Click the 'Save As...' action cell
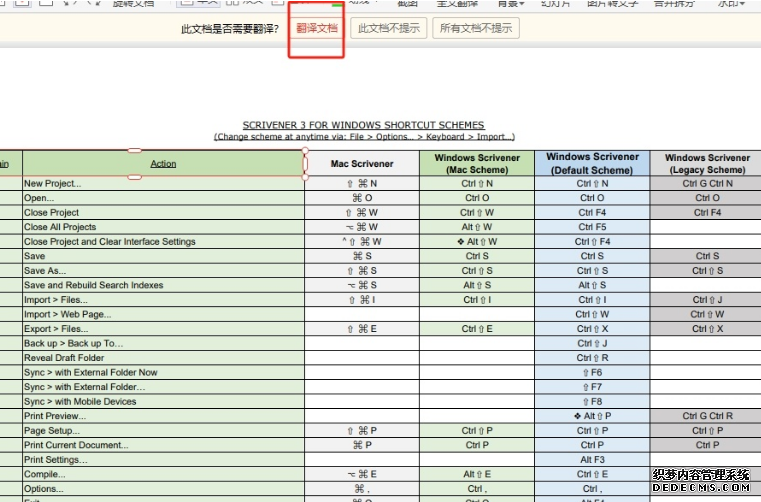 [x=163, y=271]
